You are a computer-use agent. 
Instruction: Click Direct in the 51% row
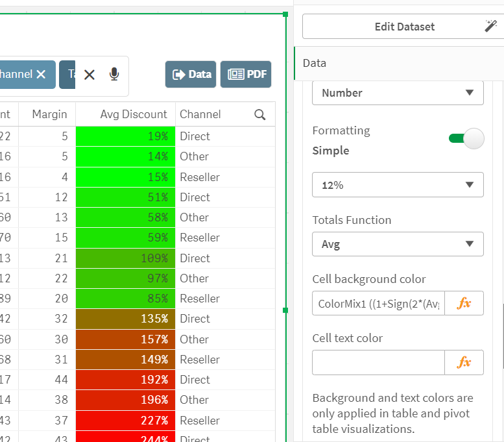195,197
